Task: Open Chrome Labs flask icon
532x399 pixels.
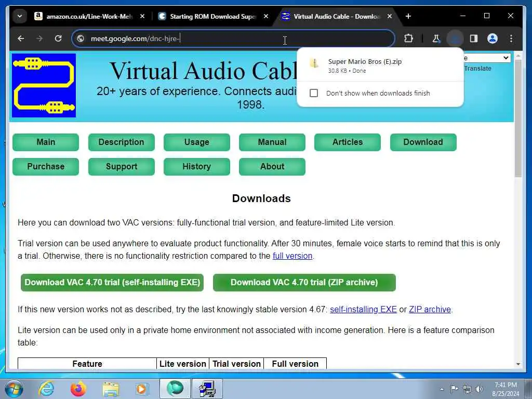Action: click(436, 38)
